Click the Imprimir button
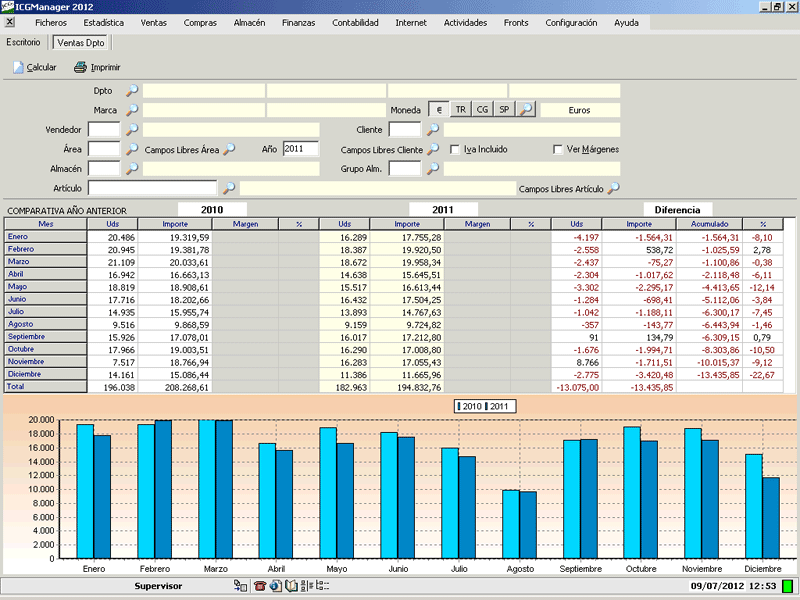The image size is (800, 600). coord(97,68)
